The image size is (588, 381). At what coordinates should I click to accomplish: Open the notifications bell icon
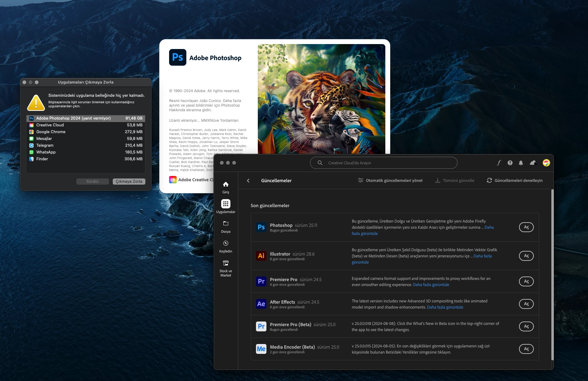[x=521, y=163]
